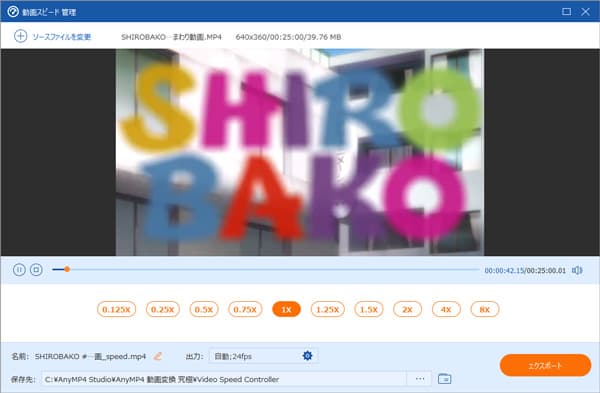This screenshot has height=393, width=600.
Task: Open the output folder icon
Action: pyautogui.click(x=444, y=379)
